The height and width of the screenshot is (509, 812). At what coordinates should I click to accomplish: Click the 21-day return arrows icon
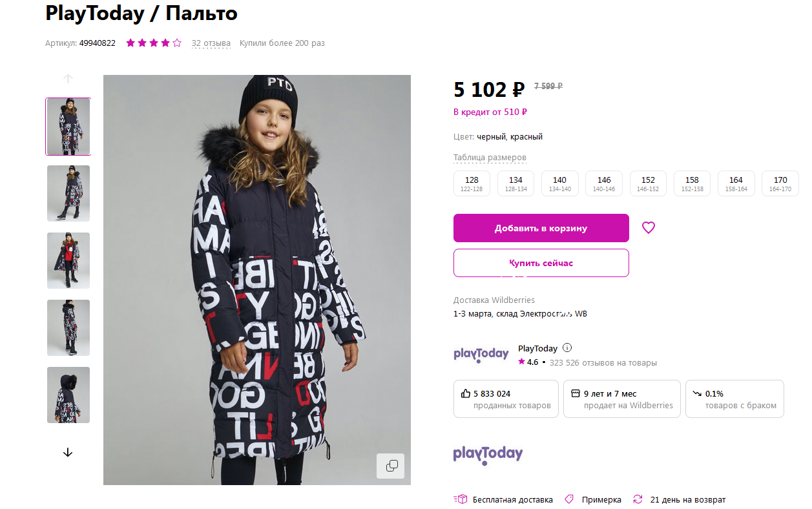(638, 499)
